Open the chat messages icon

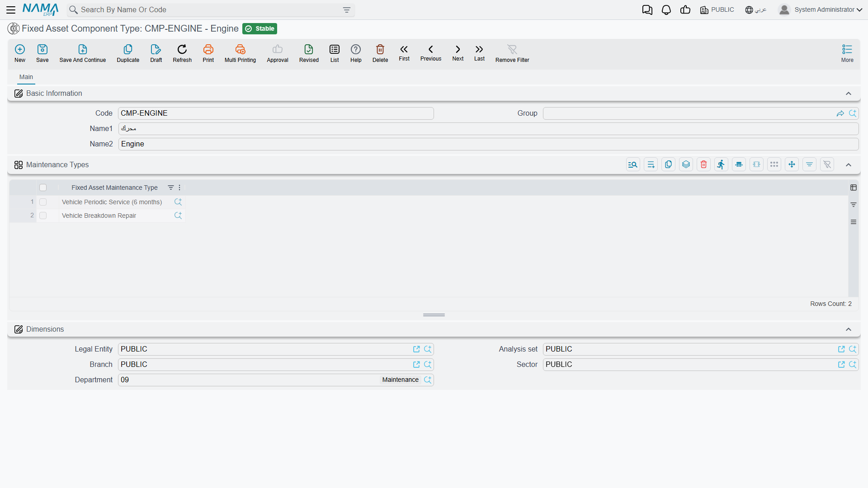pyautogui.click(x=647, y=10)
